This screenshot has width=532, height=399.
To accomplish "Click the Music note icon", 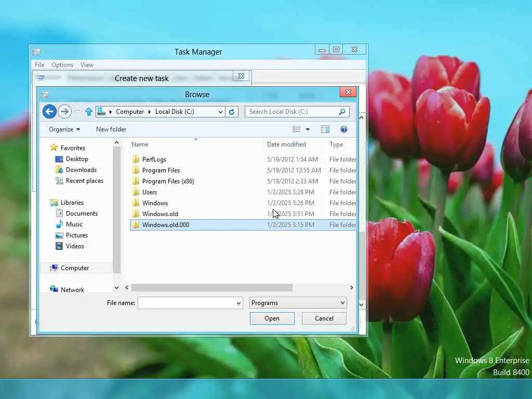I will pyautogui.click(x=59, y=224).
